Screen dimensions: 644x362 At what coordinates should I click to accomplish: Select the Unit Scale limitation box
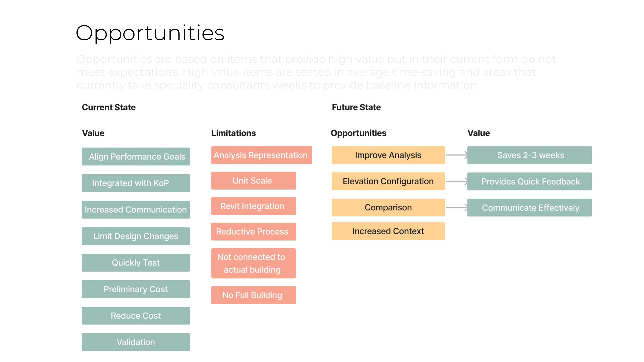[x=254, y=180]
